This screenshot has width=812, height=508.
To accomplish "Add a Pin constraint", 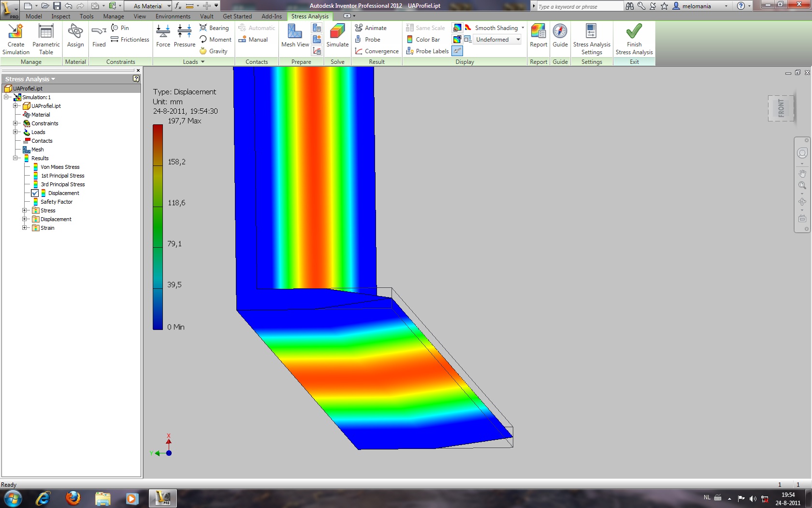I will pyautogui.click(x=120, y=28).
